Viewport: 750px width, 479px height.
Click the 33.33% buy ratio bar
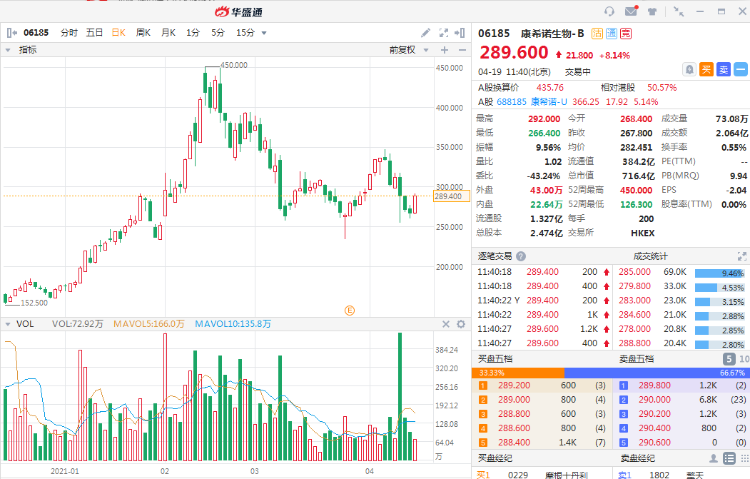518,373
